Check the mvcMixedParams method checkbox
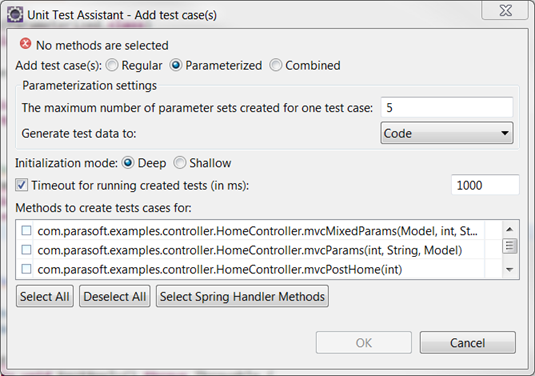This screenshot has height=376, width=535. click(x=26, y=231)
